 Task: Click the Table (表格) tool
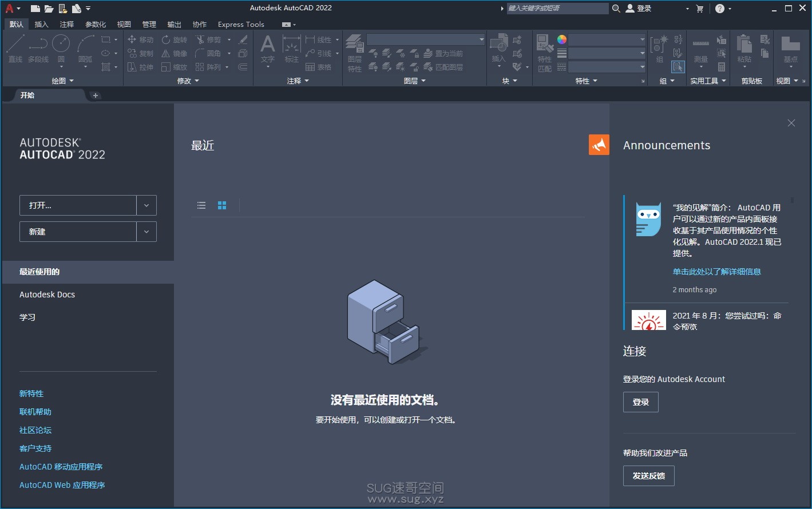319,67
